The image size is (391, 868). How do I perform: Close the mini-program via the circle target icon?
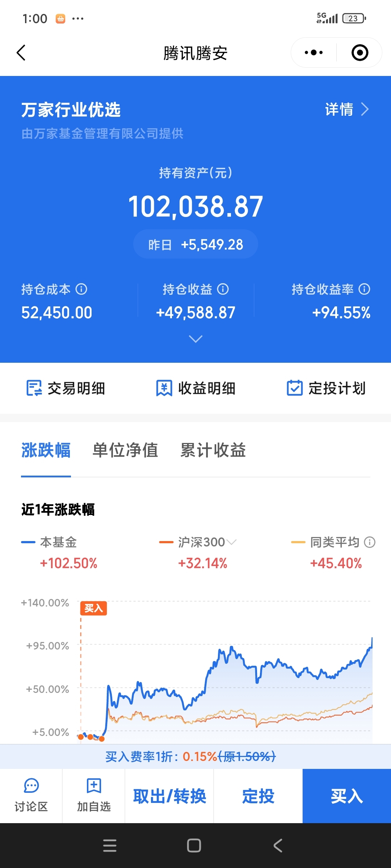[x=360, y=53]
